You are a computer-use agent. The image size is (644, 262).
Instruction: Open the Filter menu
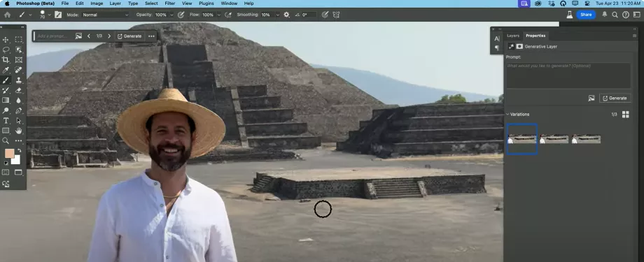click(x=170, y=3)
